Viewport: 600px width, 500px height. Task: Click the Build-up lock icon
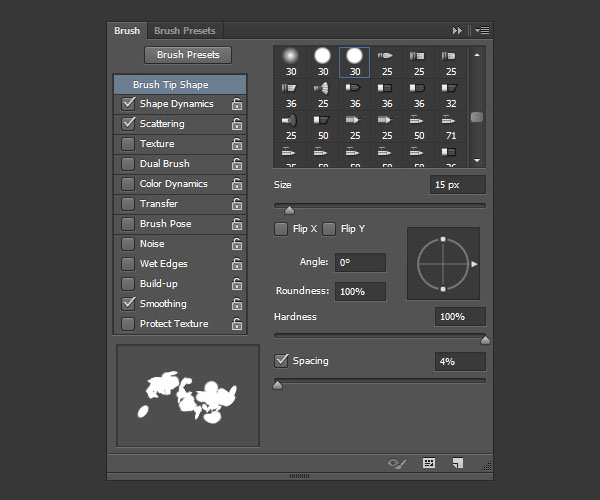click(x=237, y=283)
